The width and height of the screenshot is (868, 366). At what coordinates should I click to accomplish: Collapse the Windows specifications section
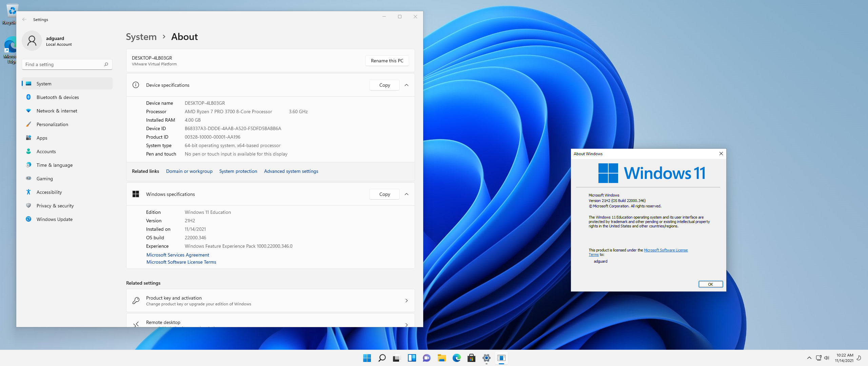(x=407, y=194)
